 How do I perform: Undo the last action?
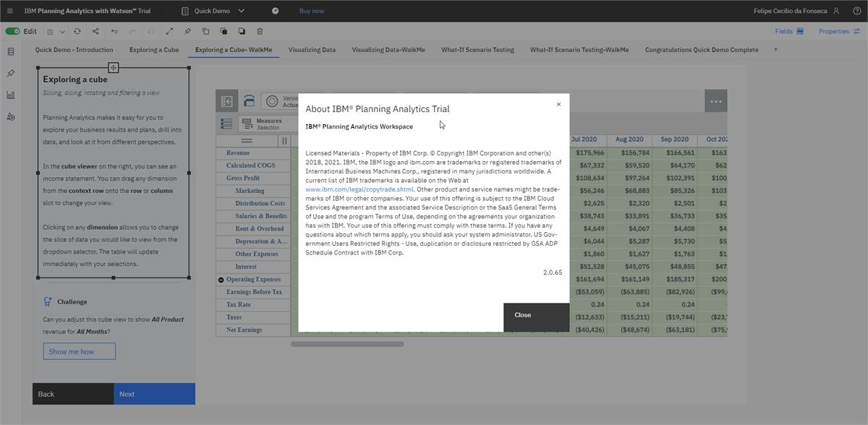pos(114,31)
